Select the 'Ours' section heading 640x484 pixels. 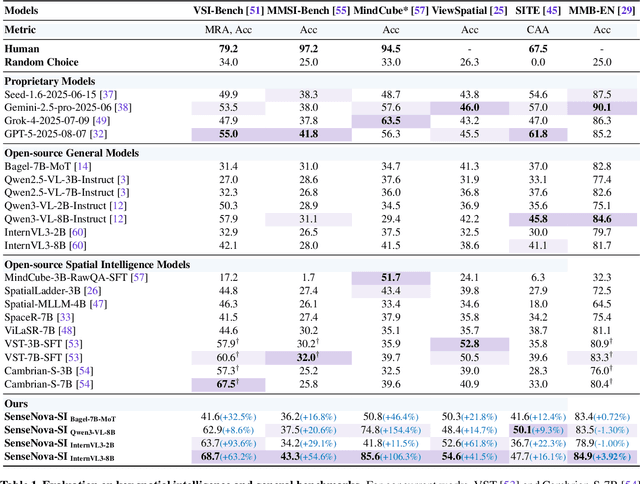16,404
